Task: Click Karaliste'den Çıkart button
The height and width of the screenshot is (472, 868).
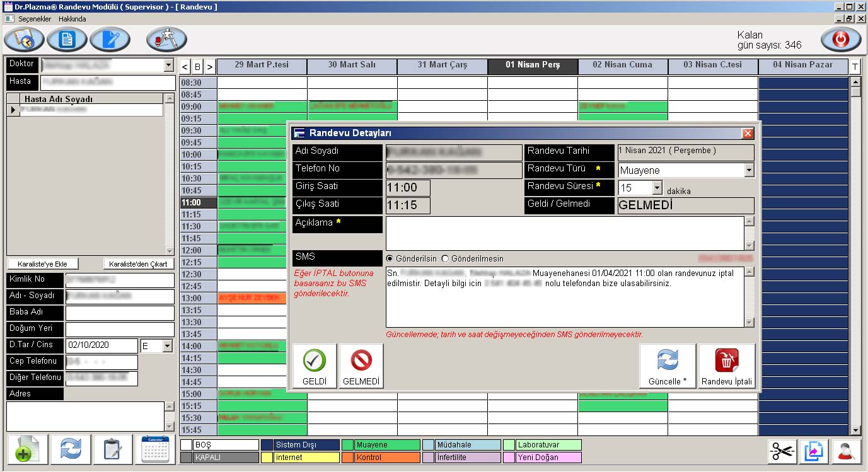Action: click(138, 264)
